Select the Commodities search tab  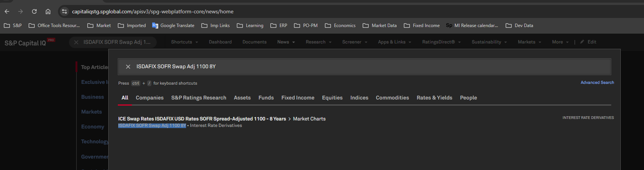(x=392, y=98)
